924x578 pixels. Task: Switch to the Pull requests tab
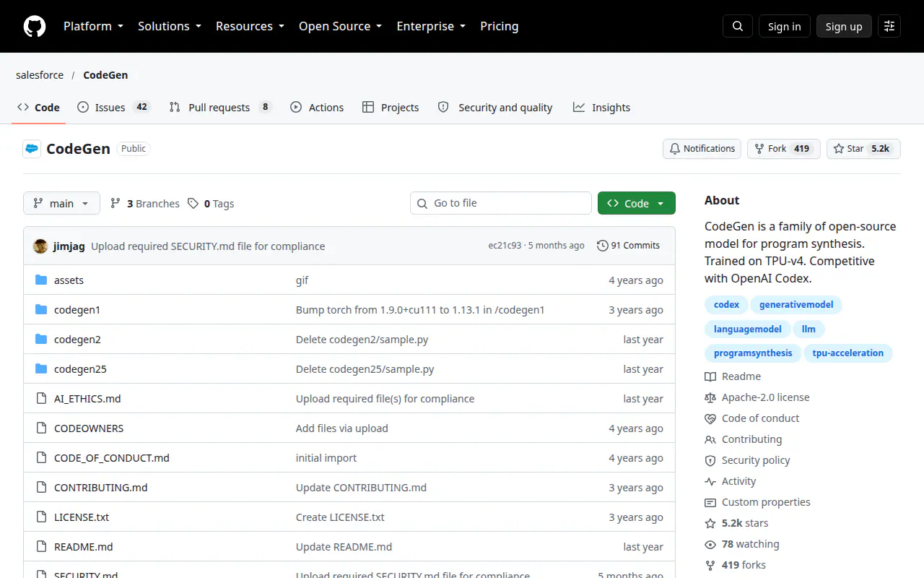[x=220, y=108]
